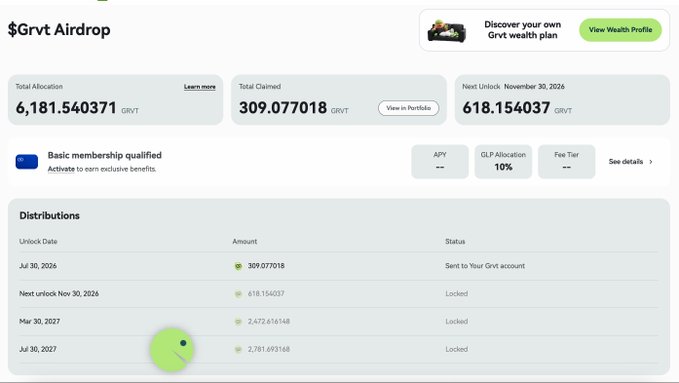This screenshot has width=679, height=383.
Task: Click the Status column header
Action: 455,241
